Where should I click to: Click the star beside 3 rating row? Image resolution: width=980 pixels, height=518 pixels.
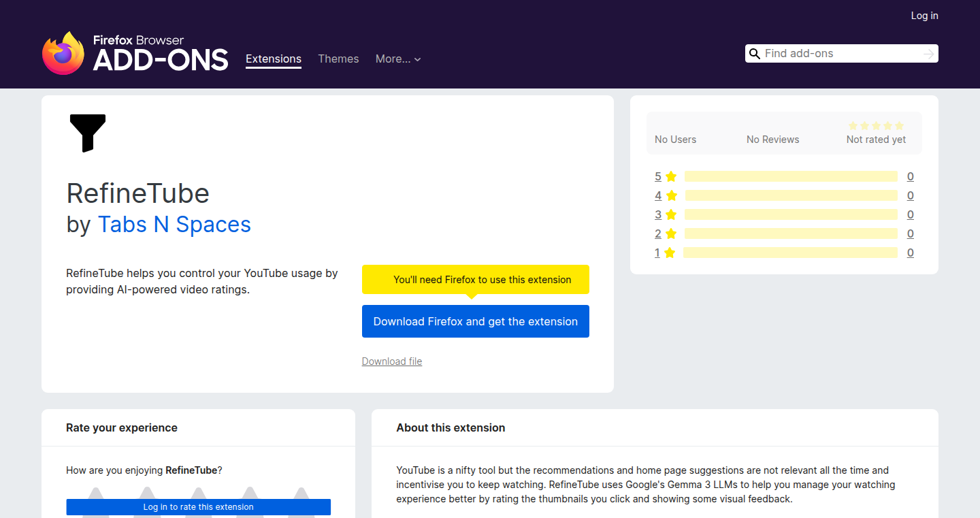pyautogui.click(x=671, y=214)
